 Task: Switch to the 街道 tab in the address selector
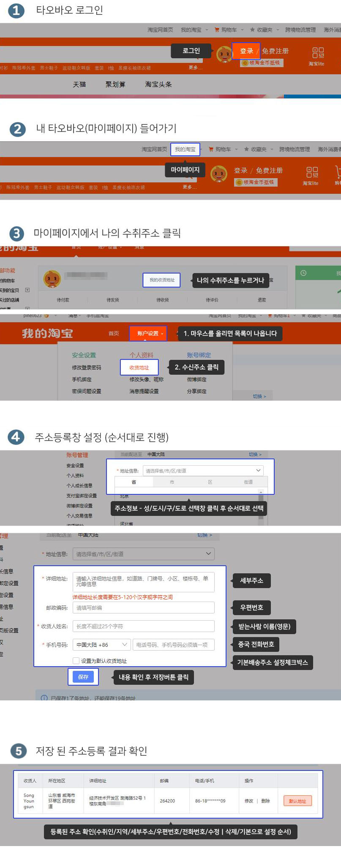248,482
